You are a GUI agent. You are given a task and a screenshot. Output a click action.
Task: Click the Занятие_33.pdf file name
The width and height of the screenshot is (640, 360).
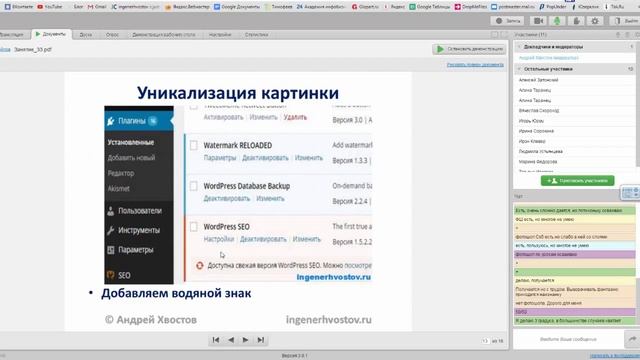[33, 49]
